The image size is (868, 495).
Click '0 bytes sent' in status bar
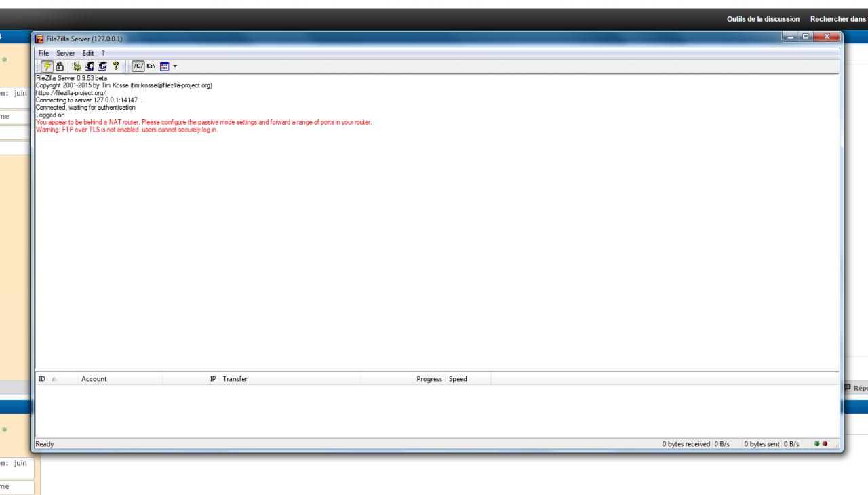tap(763, 444)
